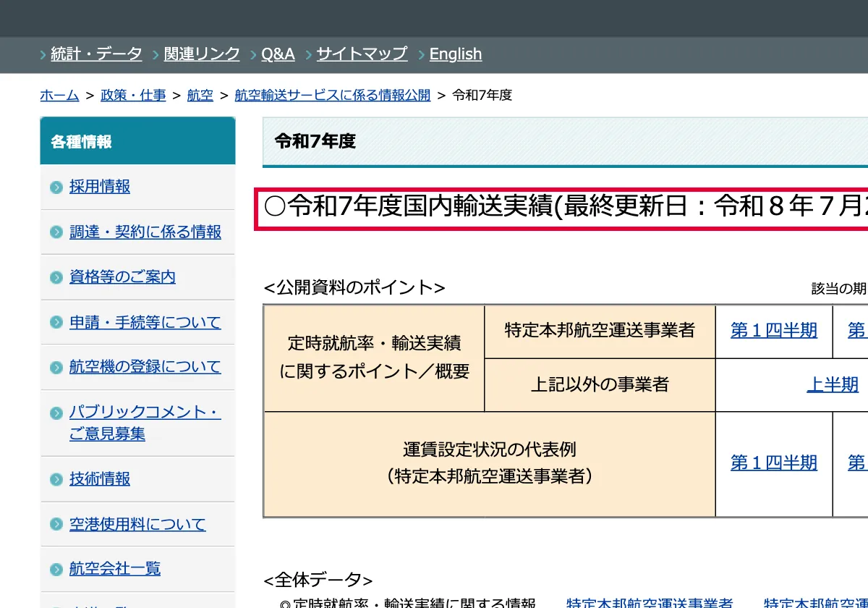Image resolution: width=868 pixels, height=608 pixels.
Task: Open the Q&A top navigation link
Action: [x=278, y=54]
